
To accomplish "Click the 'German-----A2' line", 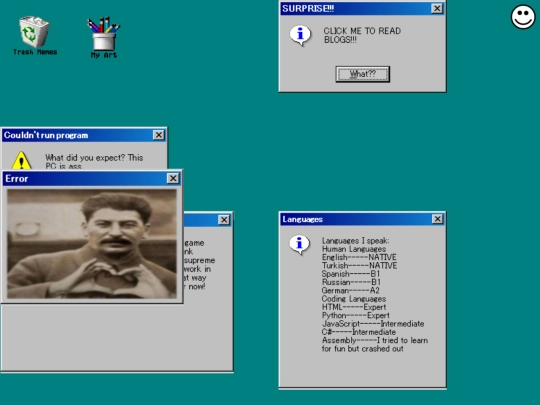I will [351, 290].
